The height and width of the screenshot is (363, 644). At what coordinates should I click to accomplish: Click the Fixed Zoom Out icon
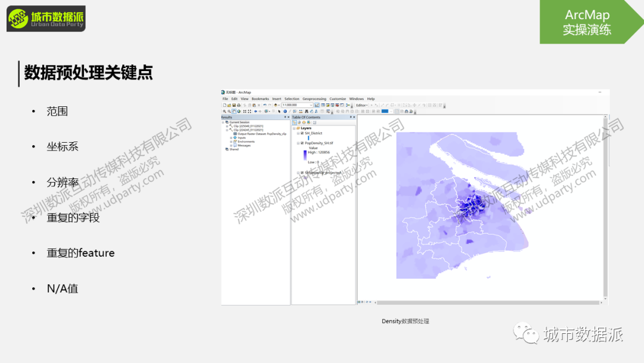[x=249, y=112]
